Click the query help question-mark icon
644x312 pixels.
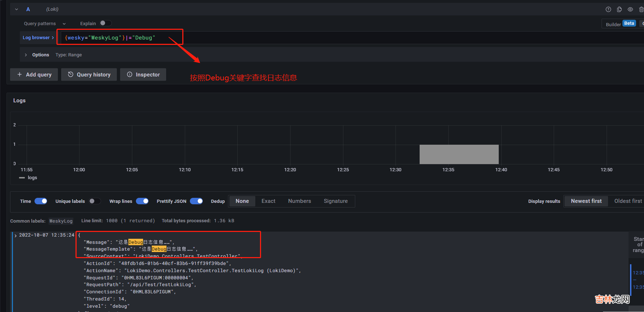click(x=608, y=9)
